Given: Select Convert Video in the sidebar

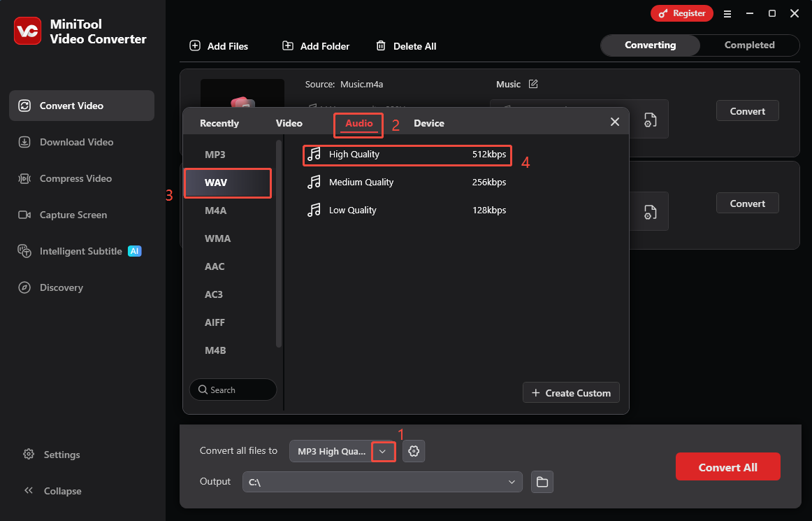Looking at the screenshot, I should point(72,106).
